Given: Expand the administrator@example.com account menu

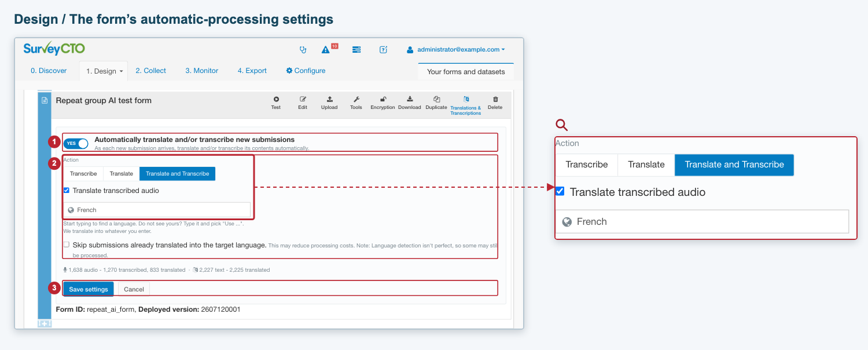Looking at the screenshot, I should [456, 50].
